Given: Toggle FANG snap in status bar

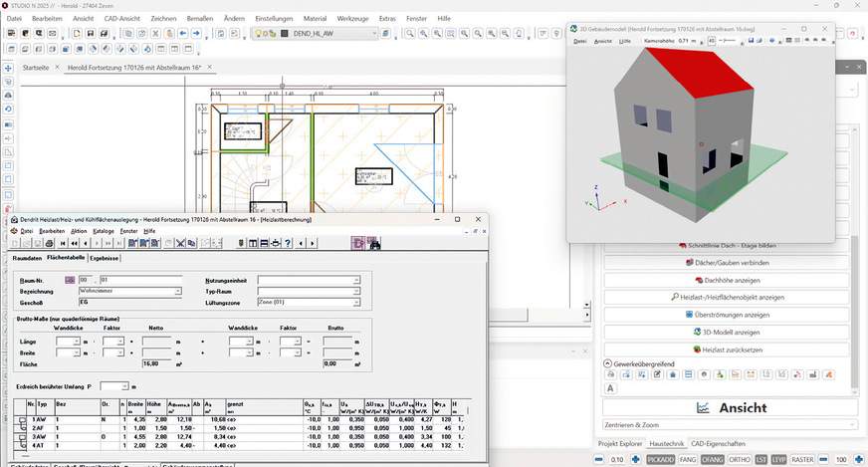Looking at the screenshot, I should (x=688, y=459).
